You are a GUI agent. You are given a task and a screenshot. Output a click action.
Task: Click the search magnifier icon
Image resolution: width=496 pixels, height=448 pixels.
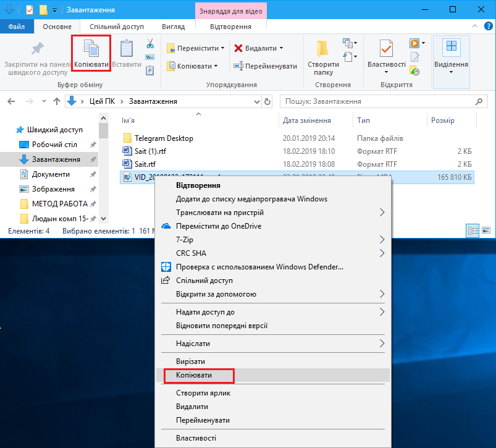pyautogui.click(x=479, y=101)
